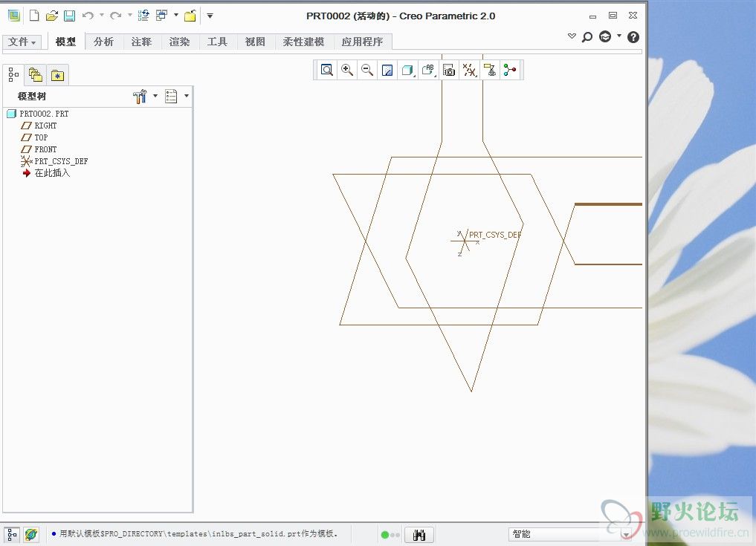
Task: Minimize the ribbon with the chevron
Action: click(572, 36)
